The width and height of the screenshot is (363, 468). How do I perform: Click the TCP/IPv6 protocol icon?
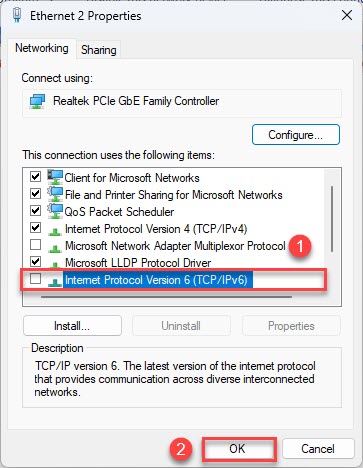click(54, 282)
